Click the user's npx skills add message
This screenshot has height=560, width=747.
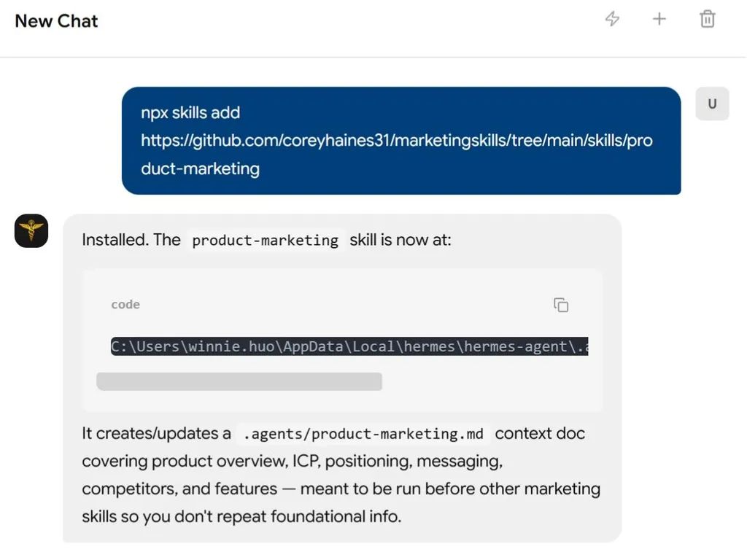click(x=401, y=141)
